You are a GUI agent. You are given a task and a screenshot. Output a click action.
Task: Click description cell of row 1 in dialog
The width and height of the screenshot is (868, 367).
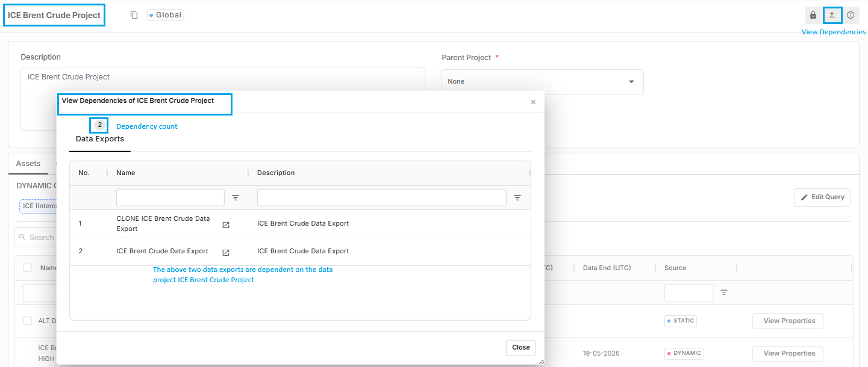tap(303, 223)
